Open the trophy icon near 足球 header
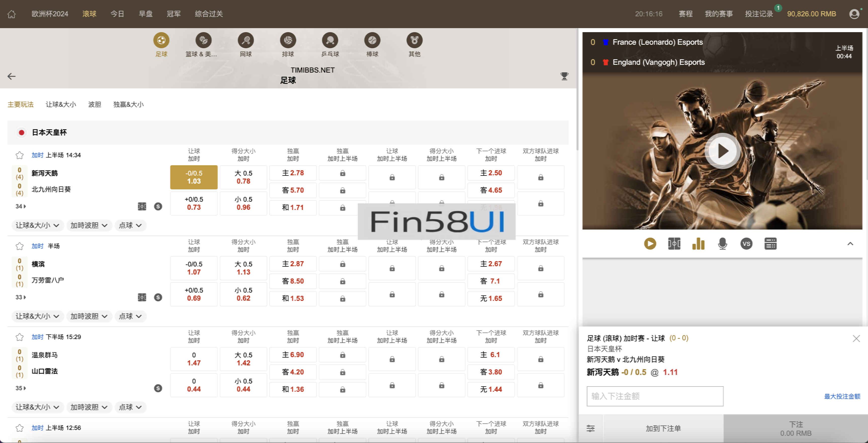 (564, 76)
